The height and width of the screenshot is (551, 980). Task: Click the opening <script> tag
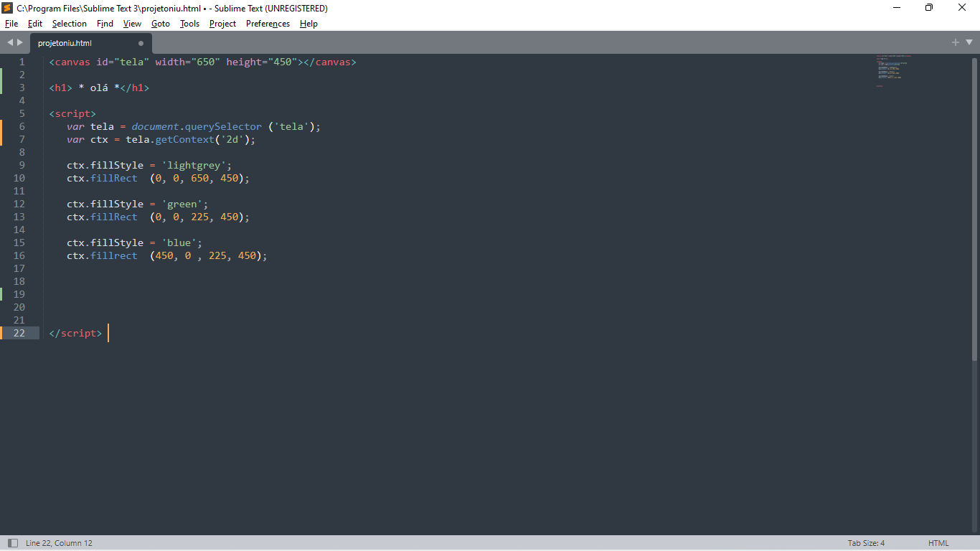point(72,113)
